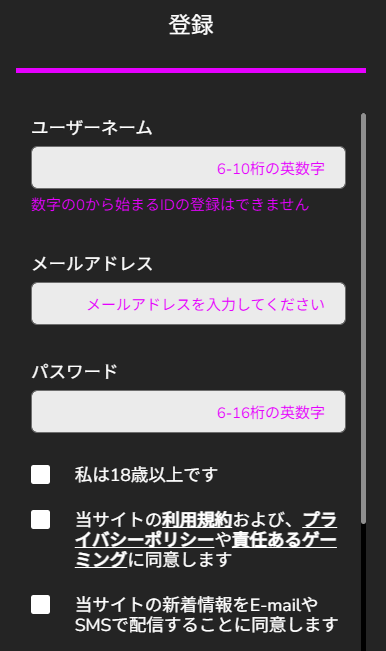The height and width of the screenshot is (651, 386).
Task: Select the パスワード input field
Action: point(188,411)
